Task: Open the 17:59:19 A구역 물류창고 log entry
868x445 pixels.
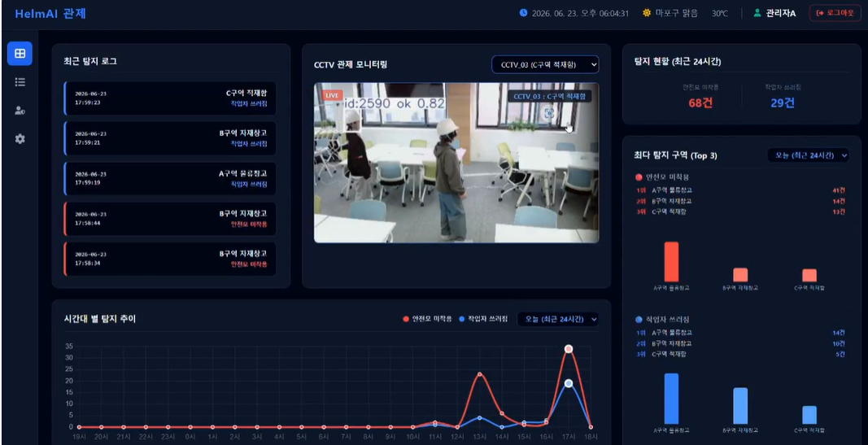Action: 170,179
